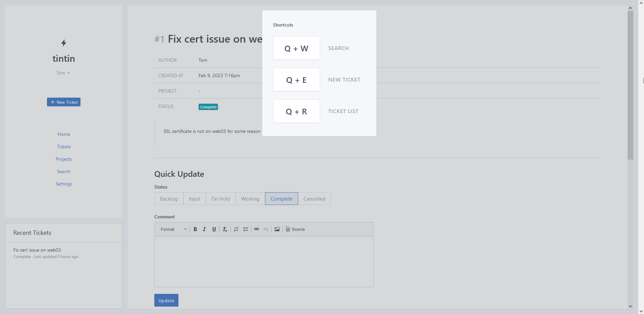Toggle bold formatting in comment editor
The height and width of the screenshot is (314, 644).
[x=195, y=229]
